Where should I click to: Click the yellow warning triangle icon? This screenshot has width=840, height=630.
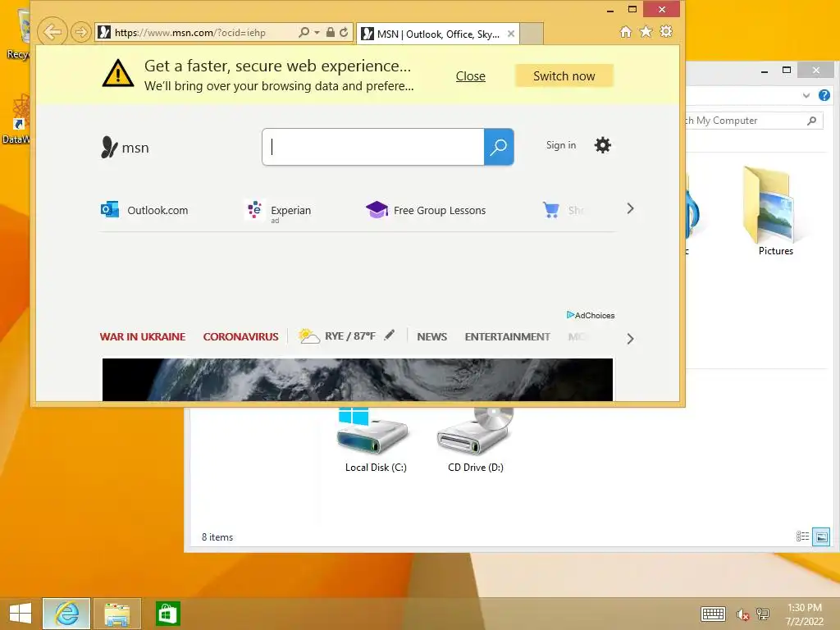(118, 73)
